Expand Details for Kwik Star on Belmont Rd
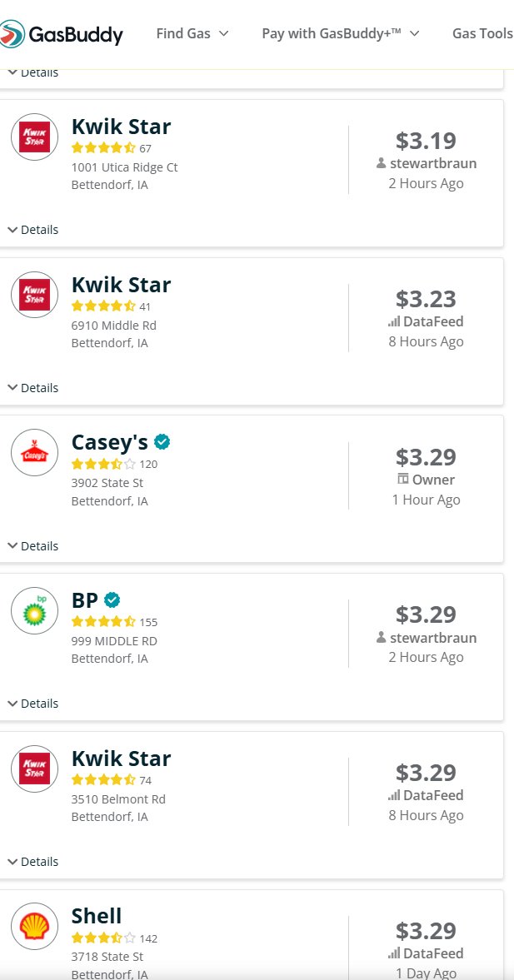Viewport: 514px width, 980px height. pyautogui.click(x=33, y=862)
